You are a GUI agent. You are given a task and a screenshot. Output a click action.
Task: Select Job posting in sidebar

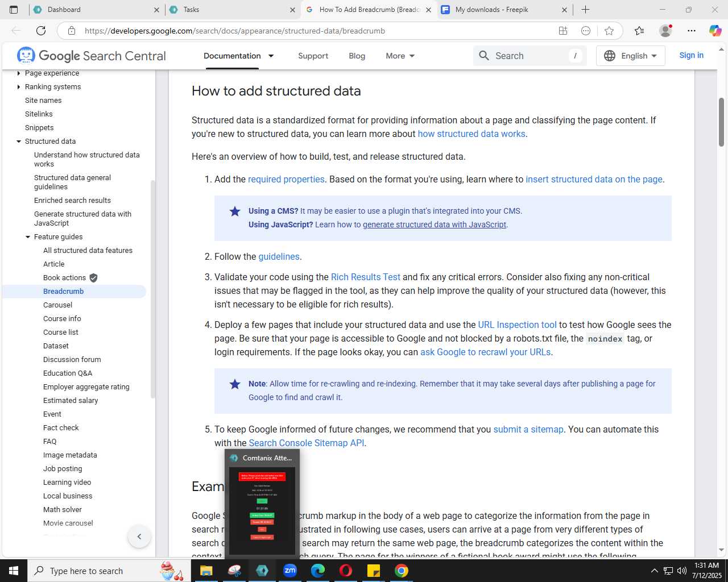pos(63,469)
